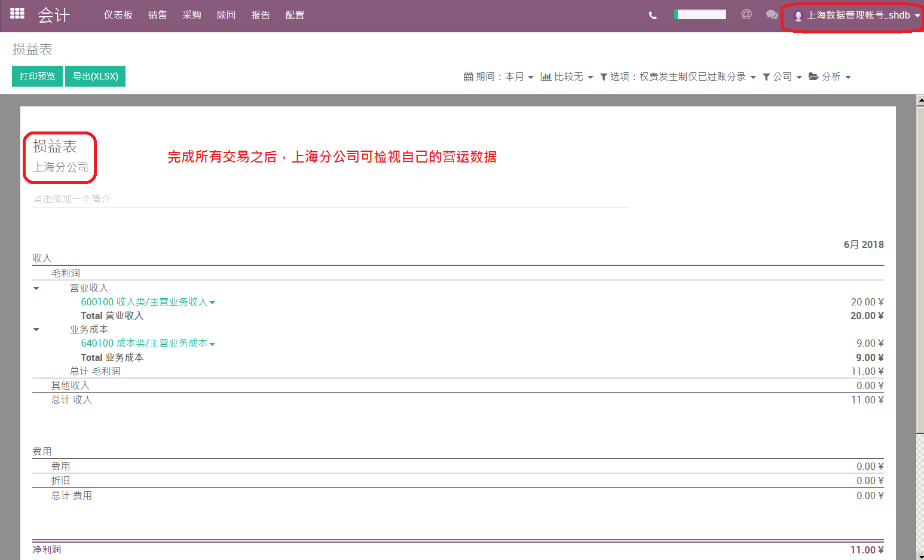Screen dimensions: 924x560
Task: Open the calendar period filter 期间：本月
Action: (498, 76)
